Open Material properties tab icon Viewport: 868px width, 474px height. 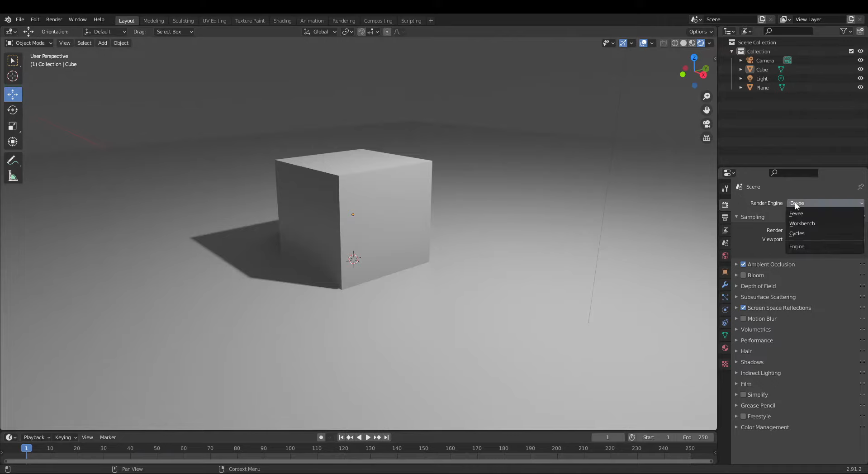coord(725,348)
